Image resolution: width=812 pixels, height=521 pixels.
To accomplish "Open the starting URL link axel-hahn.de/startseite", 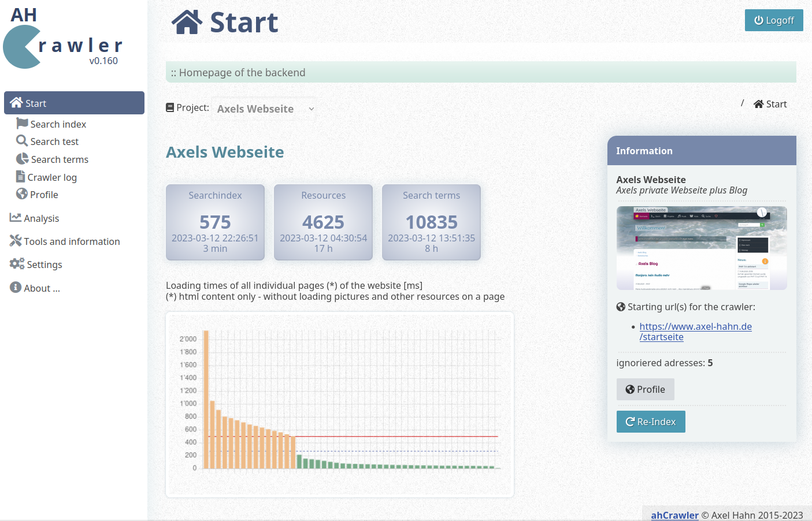I will point(695,332).
